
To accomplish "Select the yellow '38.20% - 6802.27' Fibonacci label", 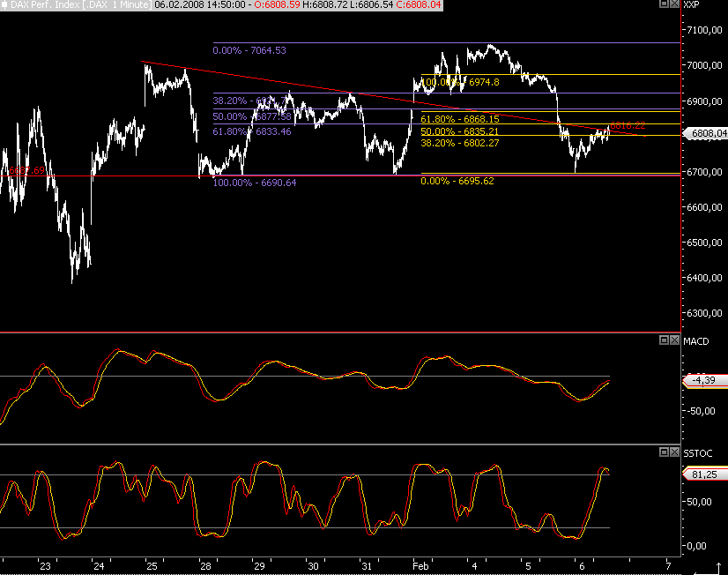I will click(460, 143).
